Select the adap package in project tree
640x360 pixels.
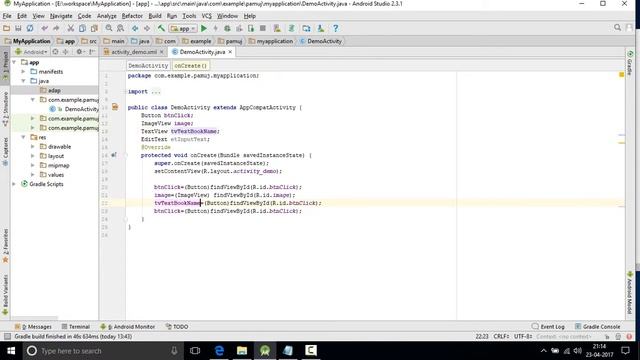54,90
